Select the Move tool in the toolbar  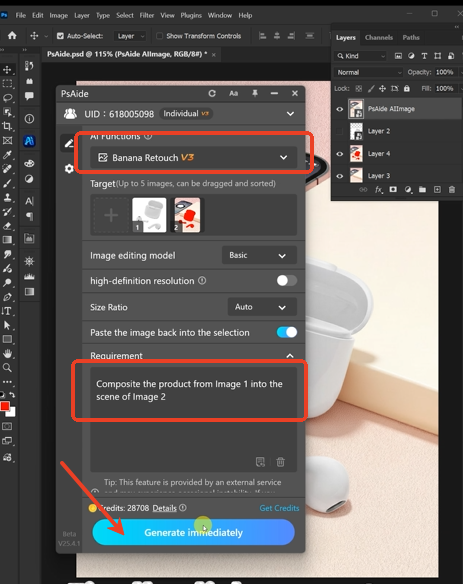(x=7, y=70)
